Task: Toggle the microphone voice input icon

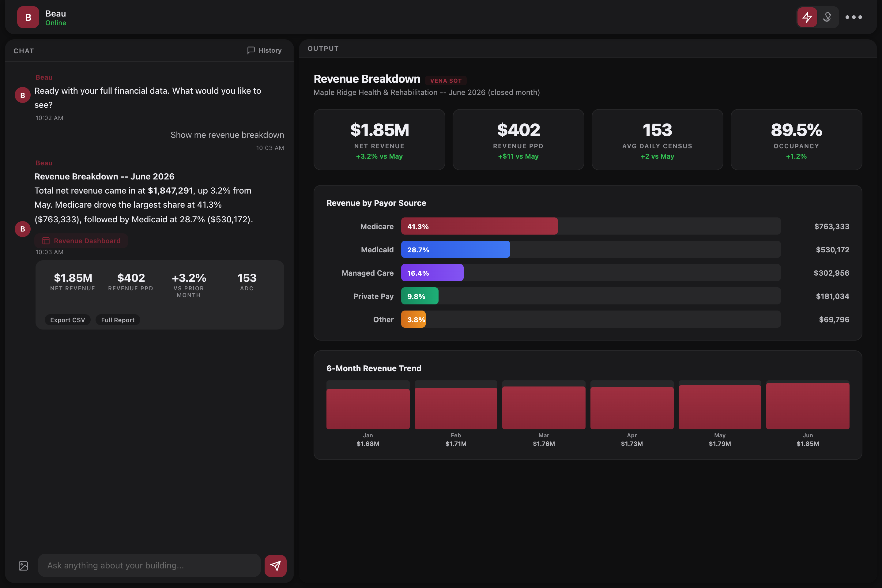Action: coord(827,17)
